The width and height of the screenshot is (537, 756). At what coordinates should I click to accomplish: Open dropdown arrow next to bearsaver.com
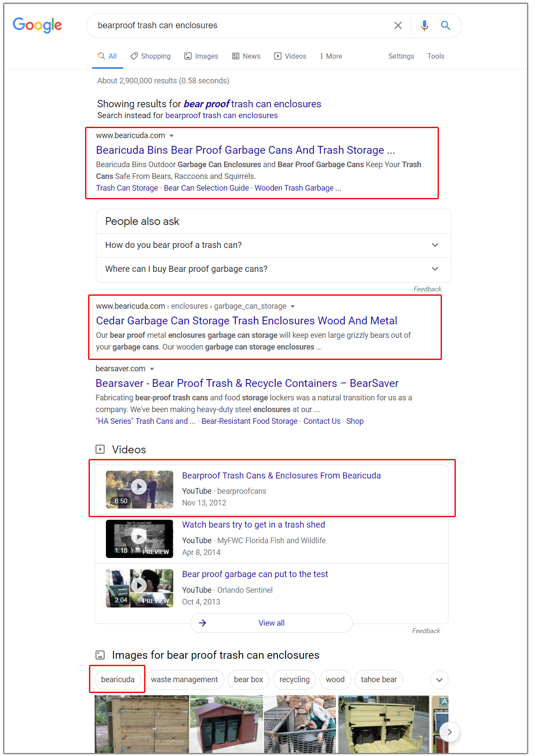(152, 369)
